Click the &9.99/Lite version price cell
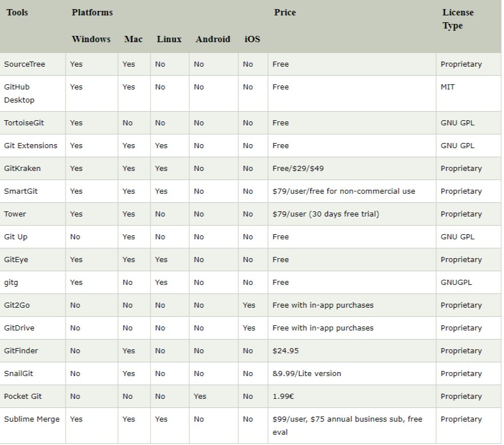The width and height of the screenshot is (504, 445). point(307,374)
